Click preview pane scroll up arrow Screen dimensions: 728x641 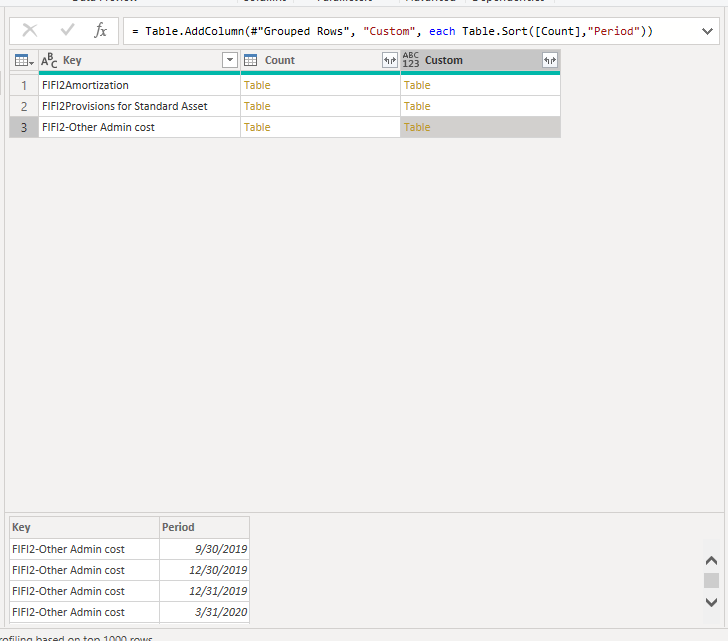pyautogui.click(x=711, y=561)
